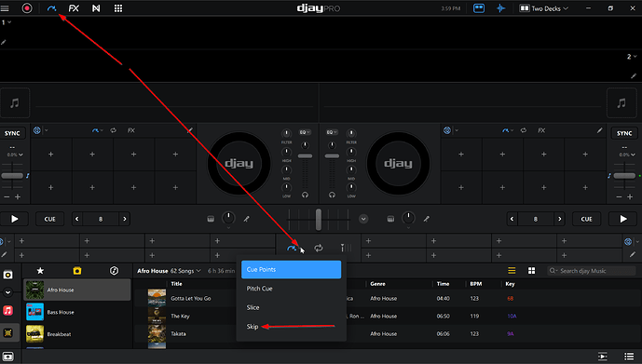Image resolution: width=642 pixels, height=364 pixels.
Task: Toggle key lock note on left deck
Action: coord(28,176)
